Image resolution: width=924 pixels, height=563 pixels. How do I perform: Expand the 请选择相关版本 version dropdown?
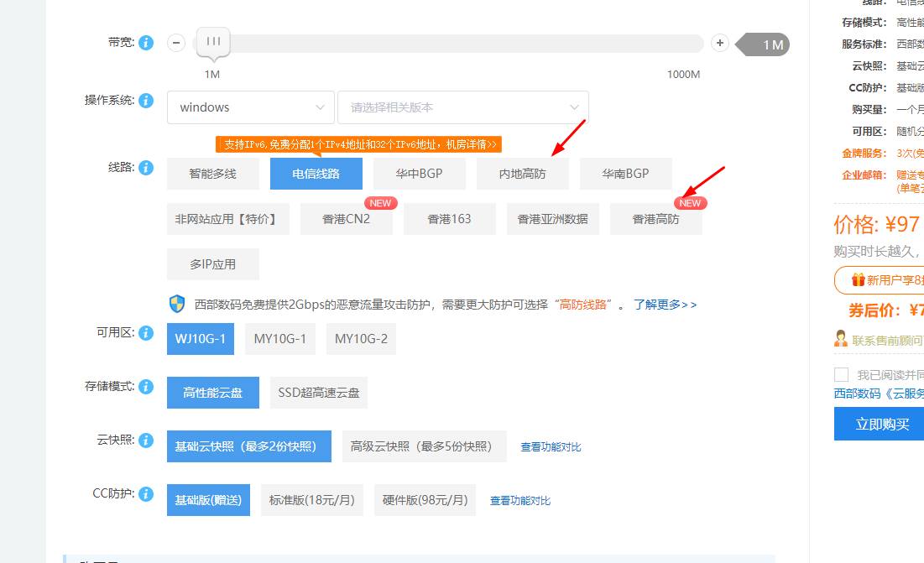(463, 107)
